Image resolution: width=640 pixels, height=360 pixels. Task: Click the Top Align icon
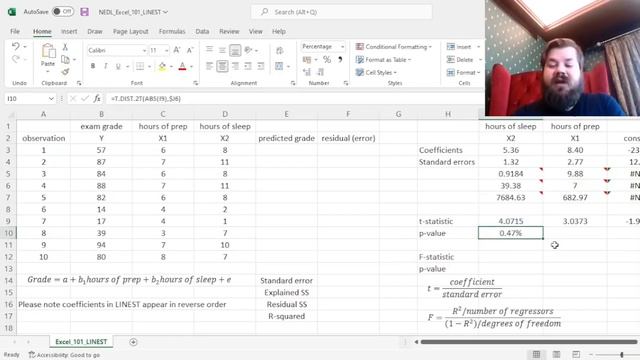coord(209,50)
